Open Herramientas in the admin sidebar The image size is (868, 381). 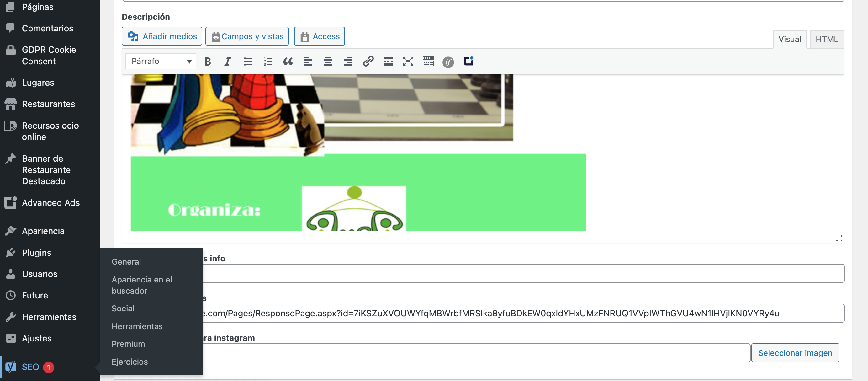coord(49,317)
